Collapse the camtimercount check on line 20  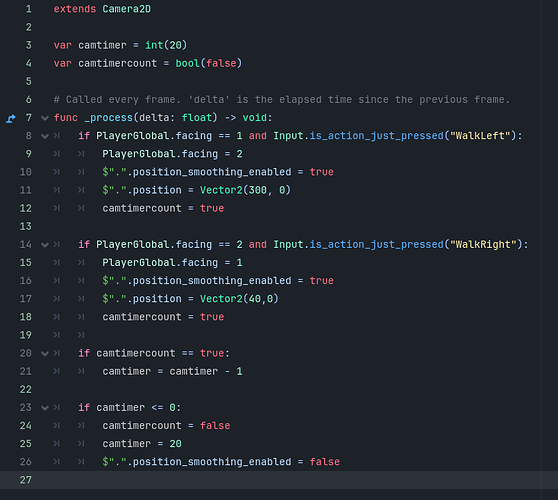pyautogui.click(x=44, y=353)
